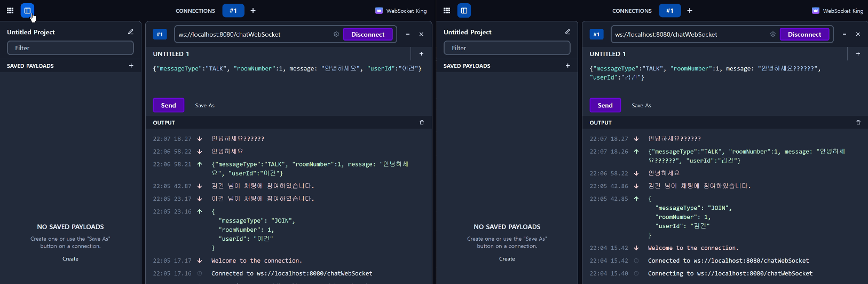Click the #1 connection badge in left window
The height and width of the screenshot is (284, 868).
[x=160, y=34]
